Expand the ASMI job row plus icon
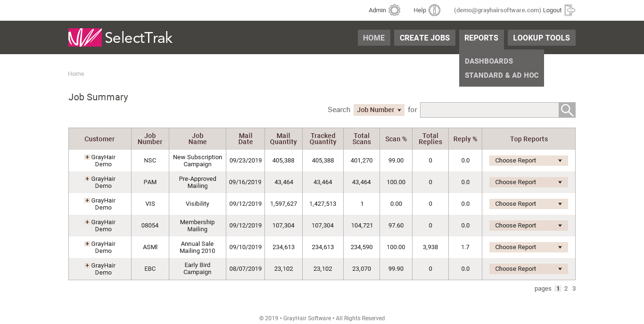Screen dimensions: 644x324 pyautogui.click(x=87, y=244)
